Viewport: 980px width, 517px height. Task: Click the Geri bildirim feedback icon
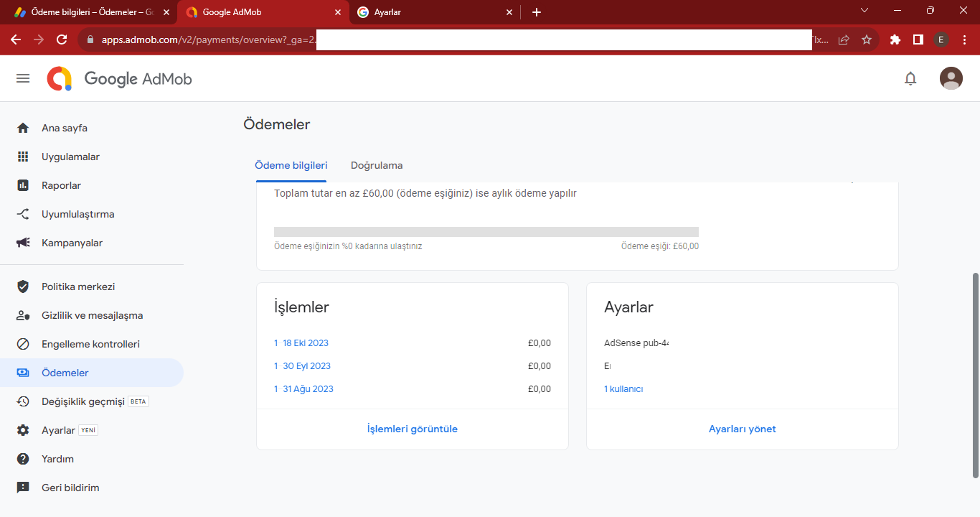(x=23, y=488)
